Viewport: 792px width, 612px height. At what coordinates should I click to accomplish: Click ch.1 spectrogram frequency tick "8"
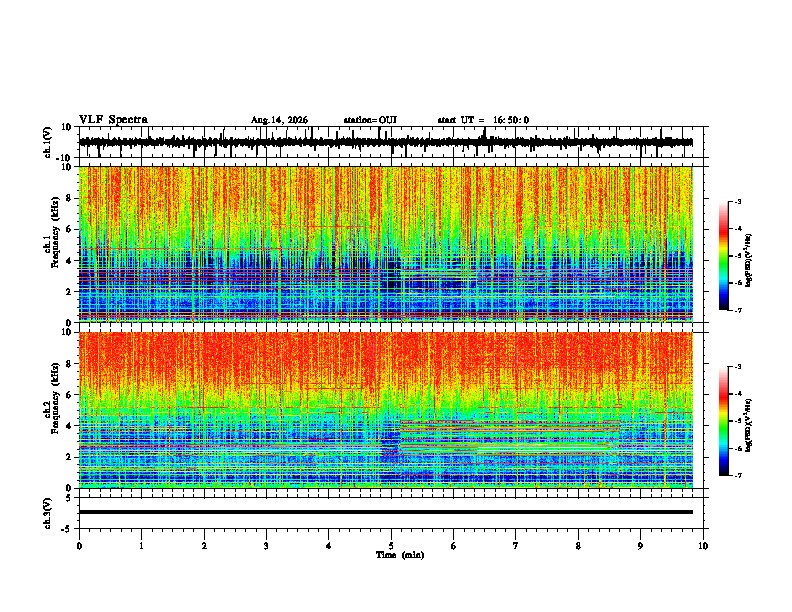pyautogui.click(x=70, y=198)
